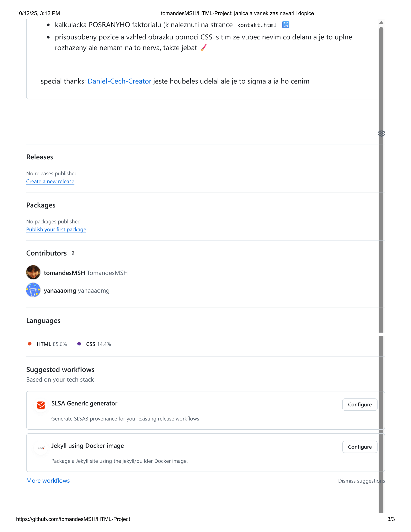
Task: Select the HTML language entry
Action: tap(47, 344)
